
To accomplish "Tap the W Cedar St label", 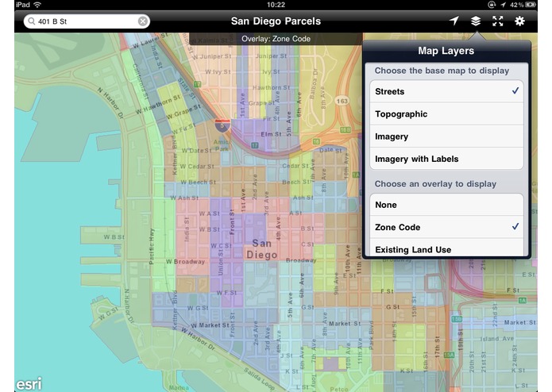I will pos(197,167).
